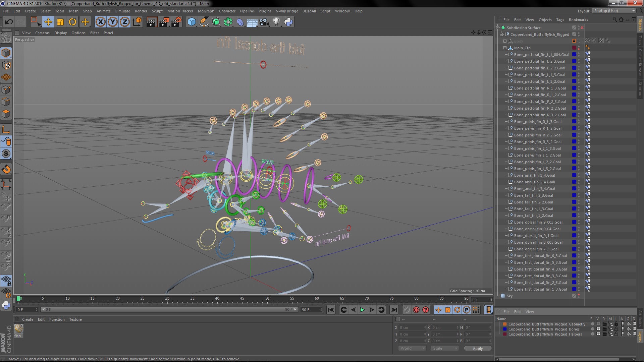Open the Layers side tab
Viewport: 644px width, 362px height.
click(x=640, y=337)
